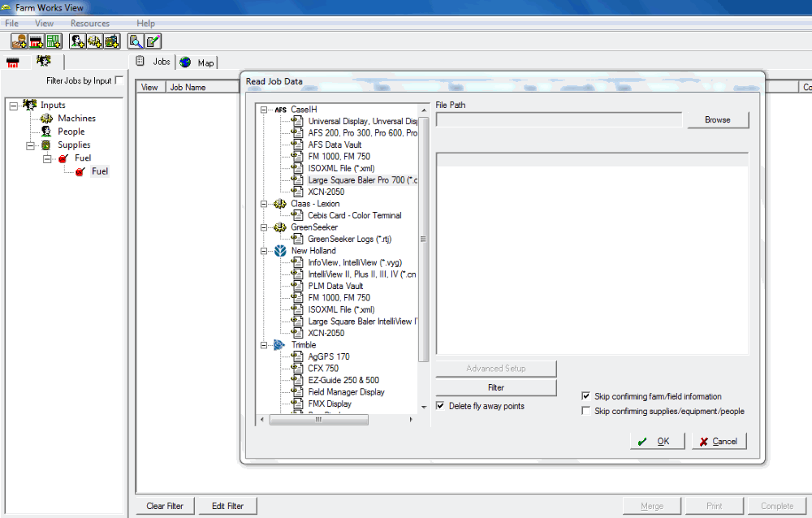Open the read job data card icon
812x518 pixels.
pos(136,41)
